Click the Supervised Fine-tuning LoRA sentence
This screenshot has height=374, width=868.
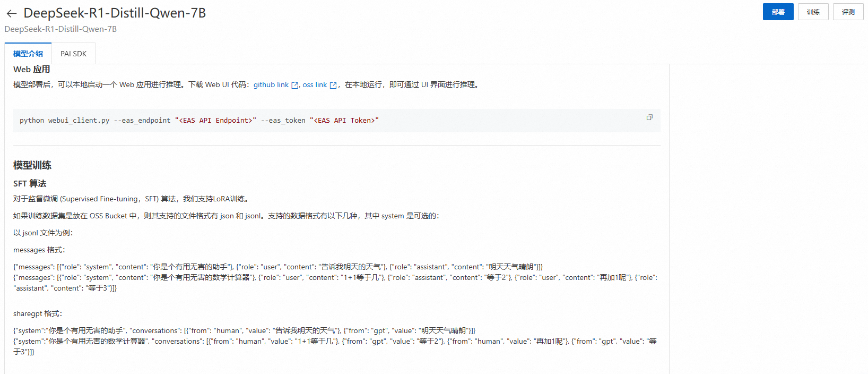click(132, 199)
